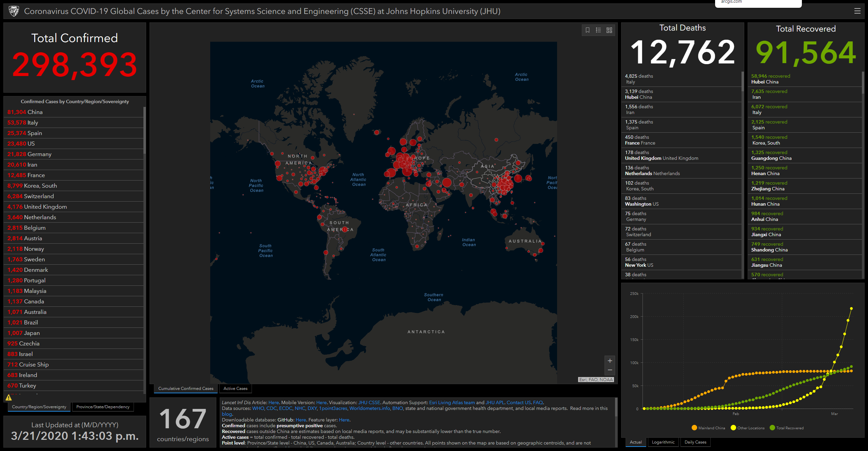Select '670 Turkey' row
Screen dimensions: 868x451
pos(74,386)
